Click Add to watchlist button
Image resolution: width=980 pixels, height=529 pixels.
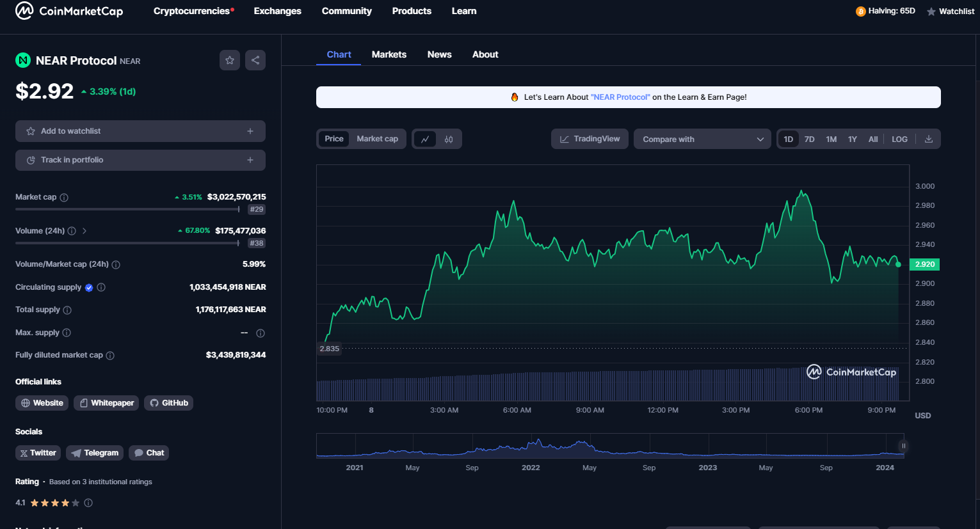pyautogui.click(x=140, y=131)
